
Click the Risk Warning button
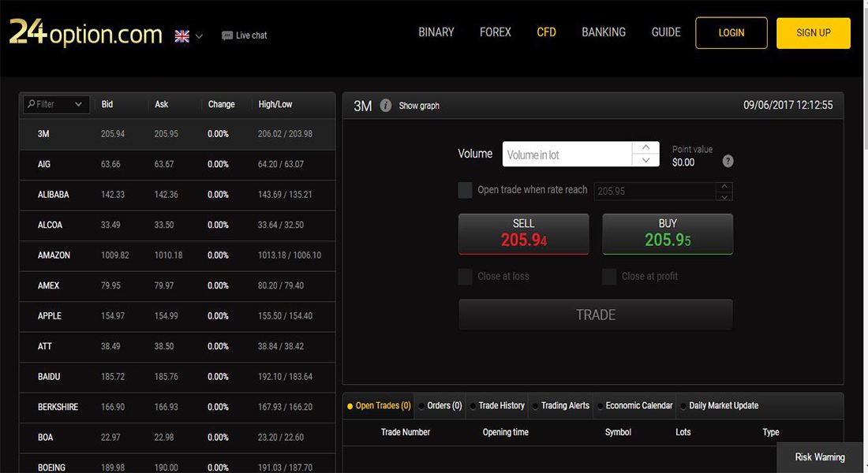tap(820, 457)
